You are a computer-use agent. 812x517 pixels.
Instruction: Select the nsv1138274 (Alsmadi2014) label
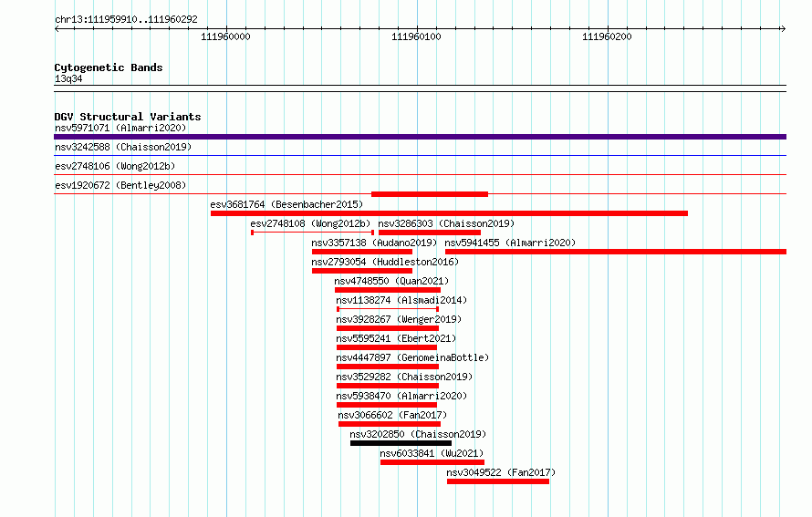tap(401, 300)
